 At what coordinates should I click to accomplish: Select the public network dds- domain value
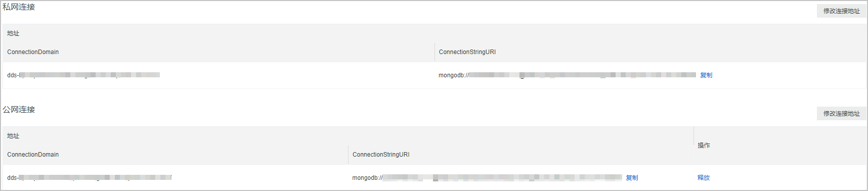90,178
